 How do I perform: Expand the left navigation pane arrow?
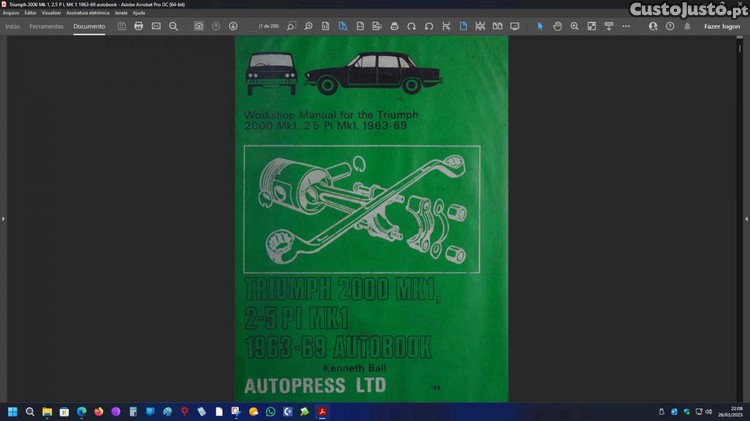pyautogui.click(x=3, y=218)
